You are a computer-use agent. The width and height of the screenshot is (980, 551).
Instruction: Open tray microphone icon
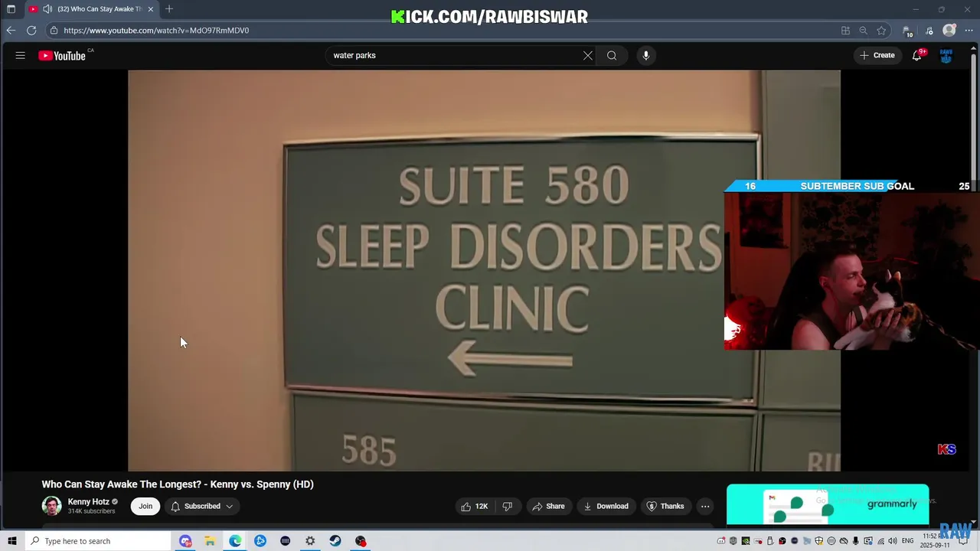[855, 541]
